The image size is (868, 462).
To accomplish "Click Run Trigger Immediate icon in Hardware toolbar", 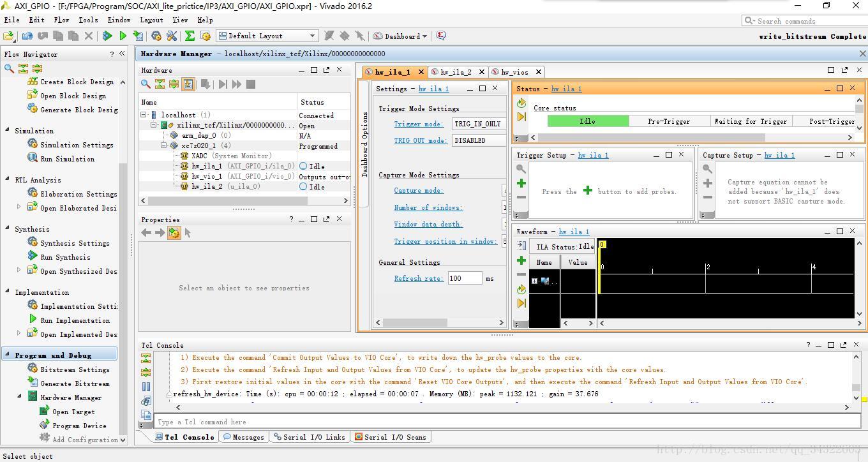I will tap(237, 84).
